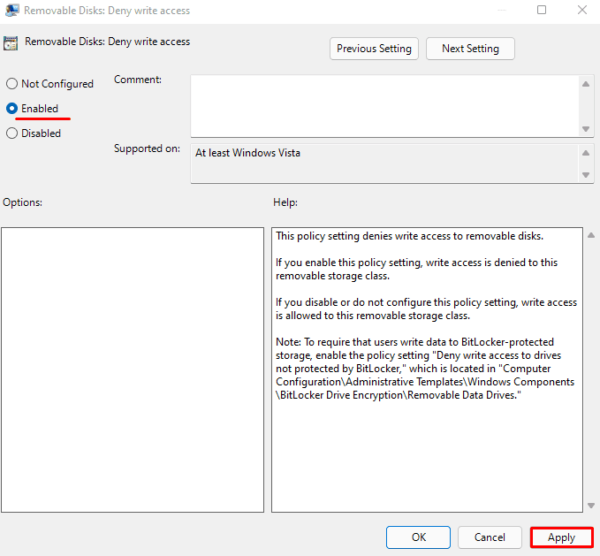
Task: Click Supported on scroll down arrow
Action: (x=586, y=175)
